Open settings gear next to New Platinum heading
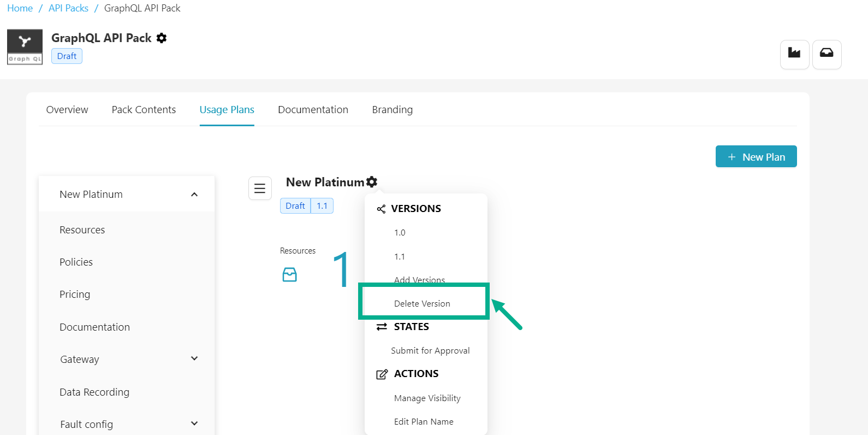Screen dimensions: 868x435 coord(372,182)
